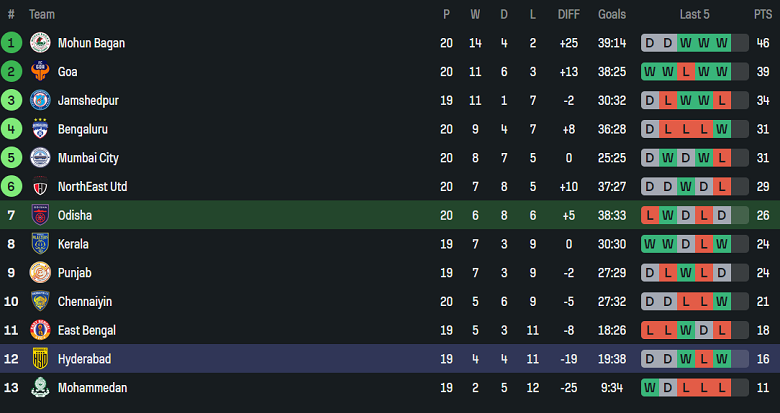The image size is (780, 413).
Task: Click the Kerala club crest icon
Action: (x=40, y=244)
